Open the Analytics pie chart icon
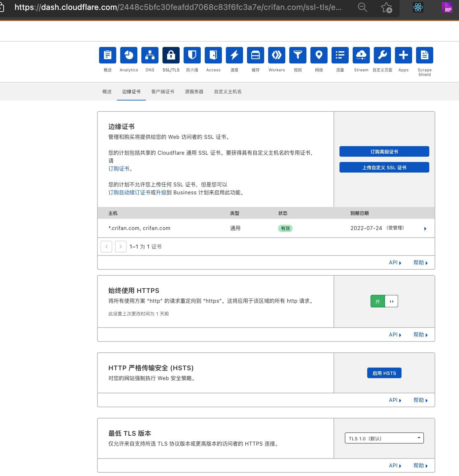 pos(129,55)
